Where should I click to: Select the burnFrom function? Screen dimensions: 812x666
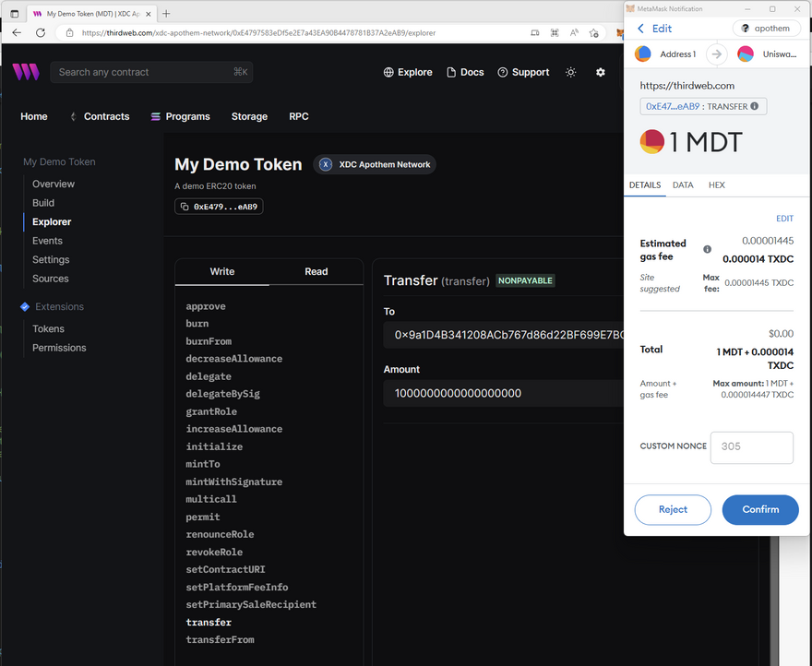coord(209,341)
